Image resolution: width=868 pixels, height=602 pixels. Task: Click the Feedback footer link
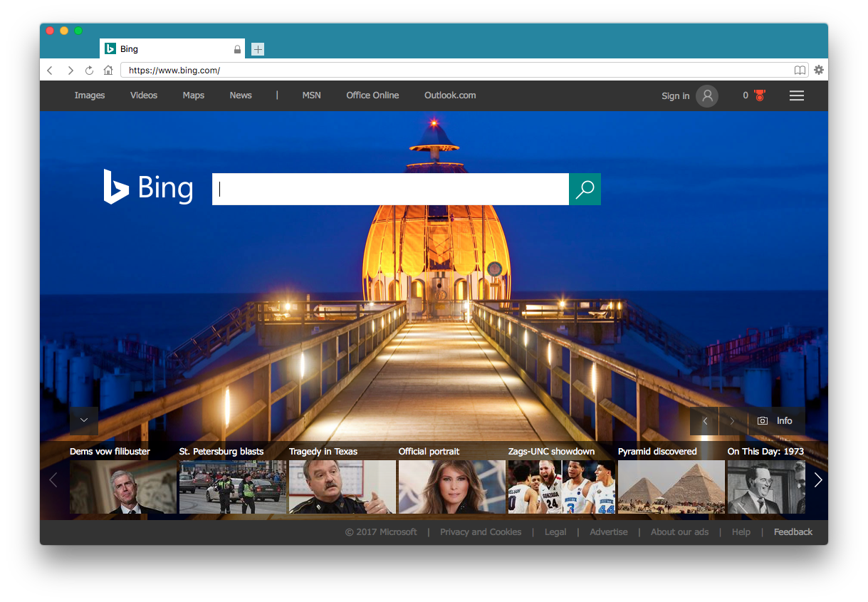point(793,532)
